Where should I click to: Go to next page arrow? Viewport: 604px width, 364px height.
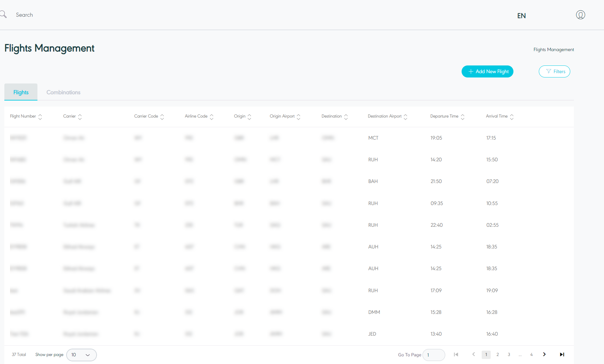tap(544, 354)
